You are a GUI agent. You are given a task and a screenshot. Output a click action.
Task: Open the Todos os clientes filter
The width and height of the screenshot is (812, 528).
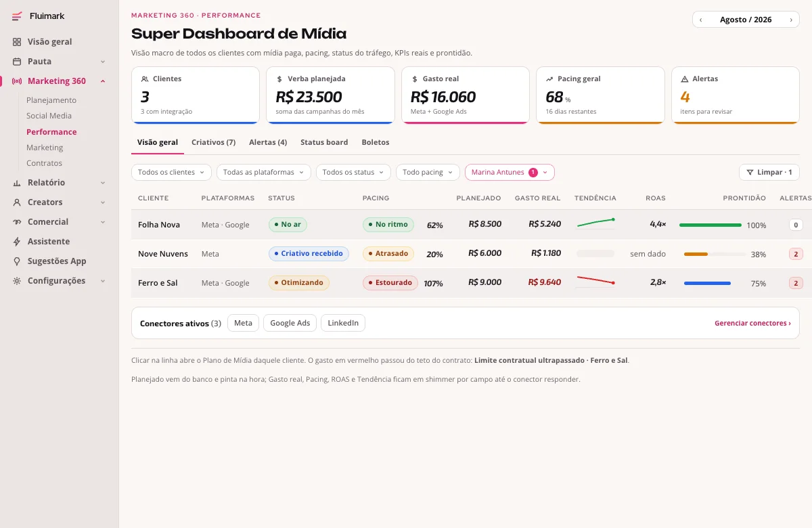tap(171, 173)
